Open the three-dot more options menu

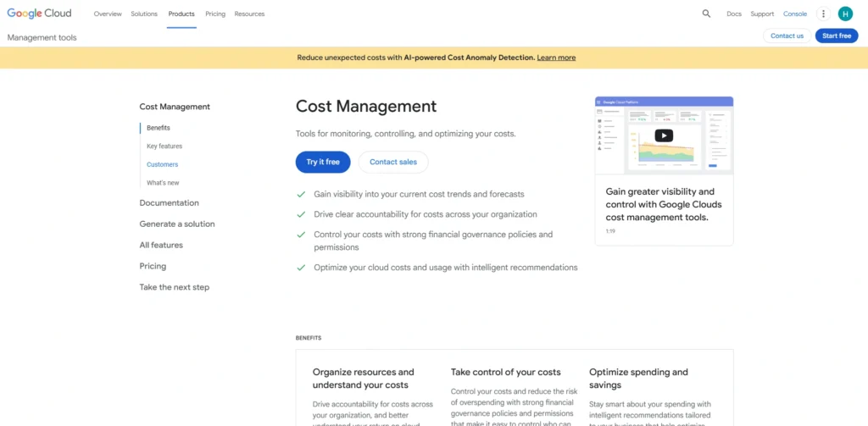coord(823,14)
